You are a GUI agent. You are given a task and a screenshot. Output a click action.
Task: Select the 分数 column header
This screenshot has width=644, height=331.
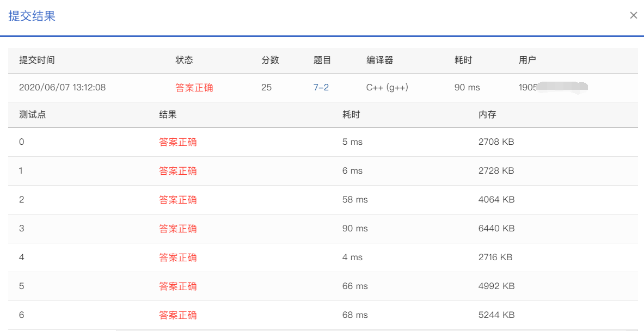click(270, 60)
